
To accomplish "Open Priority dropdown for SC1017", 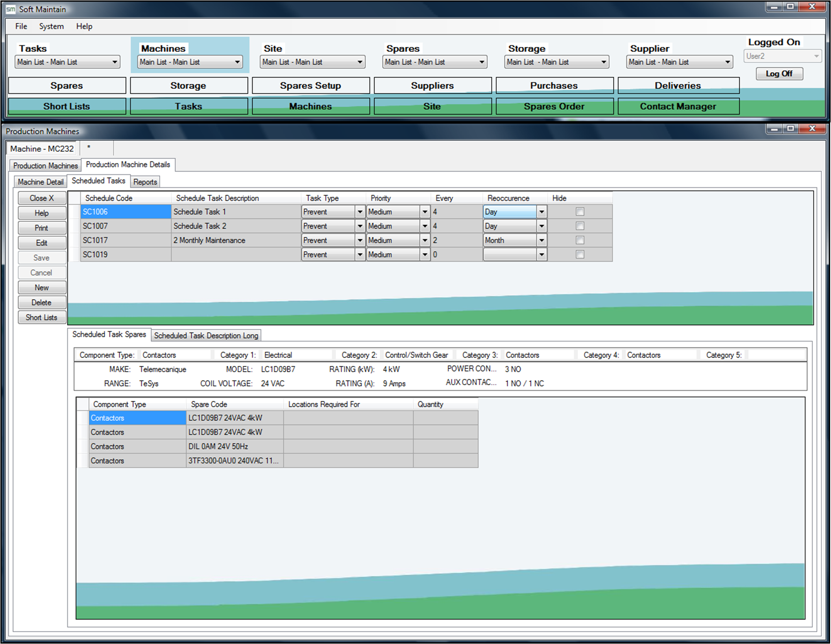I will click(425, 240).
